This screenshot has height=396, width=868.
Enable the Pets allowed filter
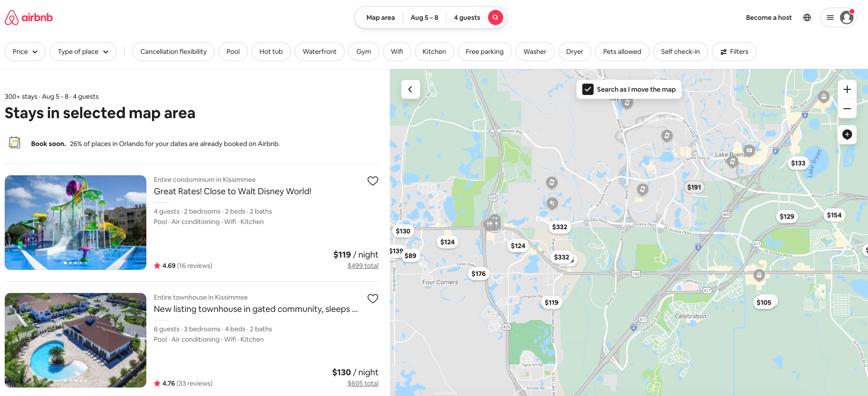click(622, 52)
